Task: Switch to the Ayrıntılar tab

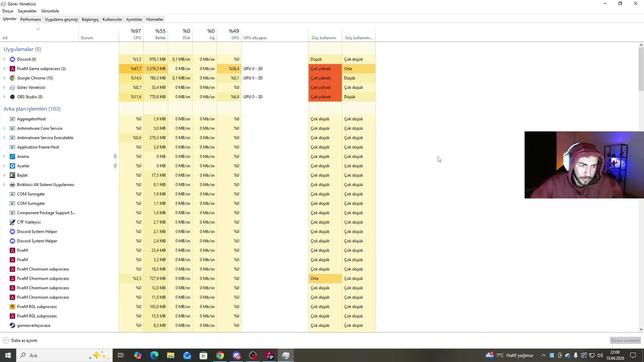Action: point(134,19)
